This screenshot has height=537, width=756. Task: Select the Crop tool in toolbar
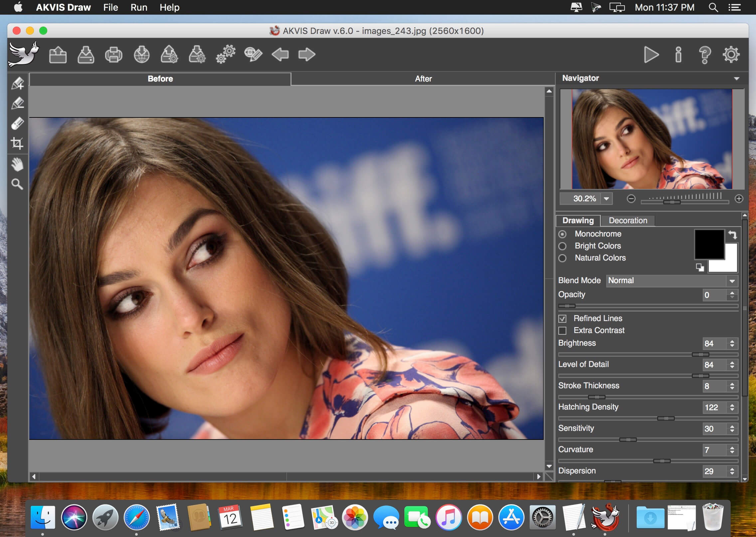click(x=17, y=143)
